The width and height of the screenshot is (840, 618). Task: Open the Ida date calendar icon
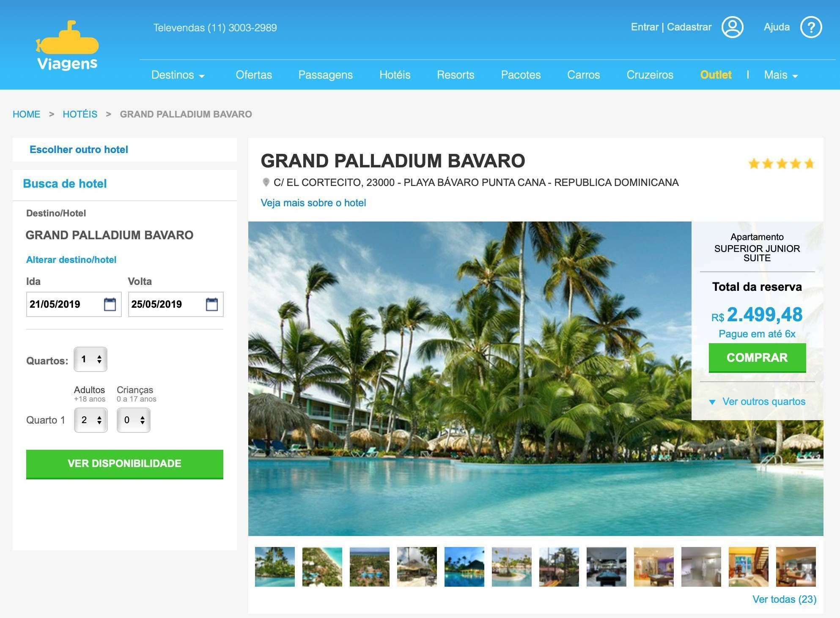tap(110, 304)
